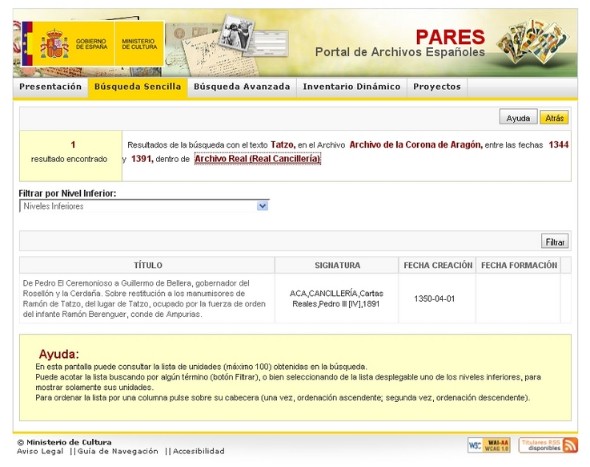Open the Presentación tab
The image size is (590, 467).
pyautogui.click(x=50, y=87)
